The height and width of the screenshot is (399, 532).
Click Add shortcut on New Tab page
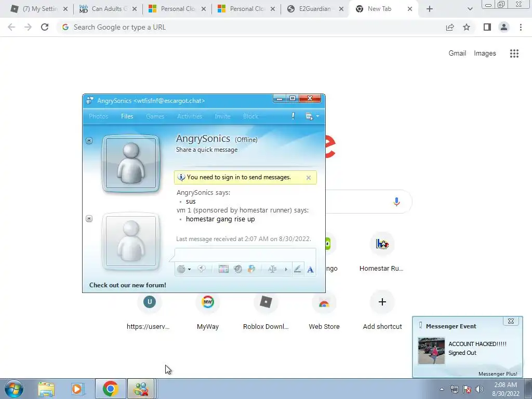pyautogui.click(x=382, y=310)
